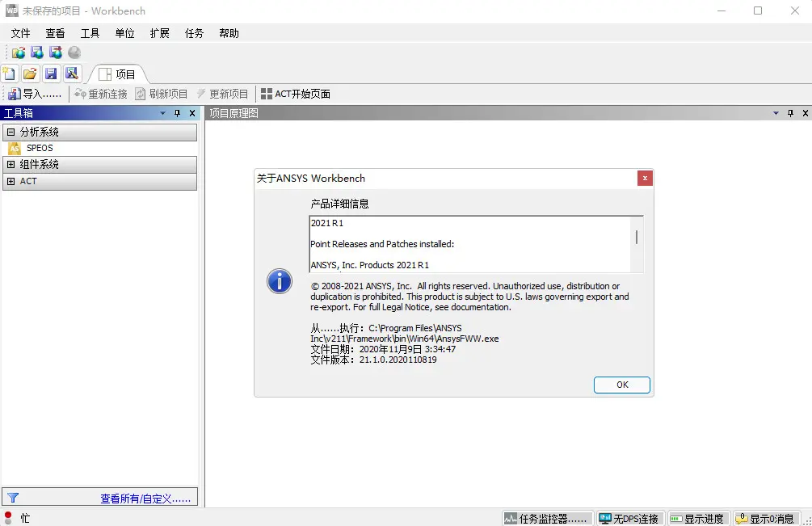Create a new project with the blank page icon

[x=10, y=74]
